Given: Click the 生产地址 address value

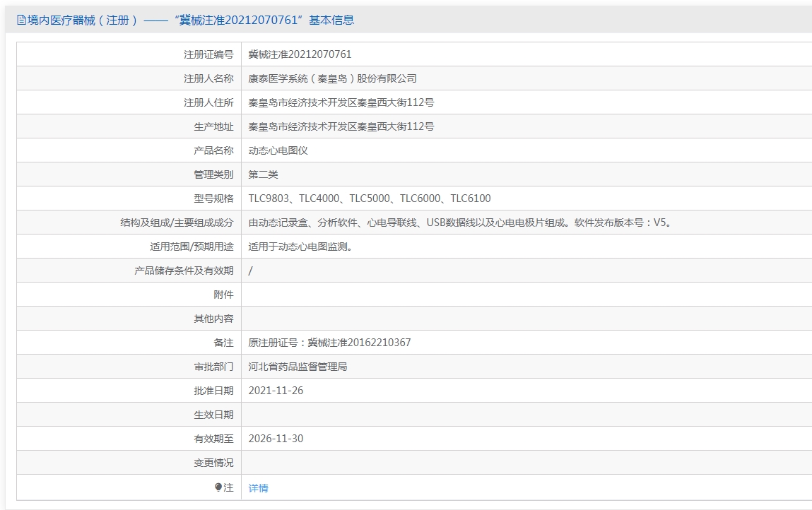Looking at the screenshot, I should coord(341,126).
